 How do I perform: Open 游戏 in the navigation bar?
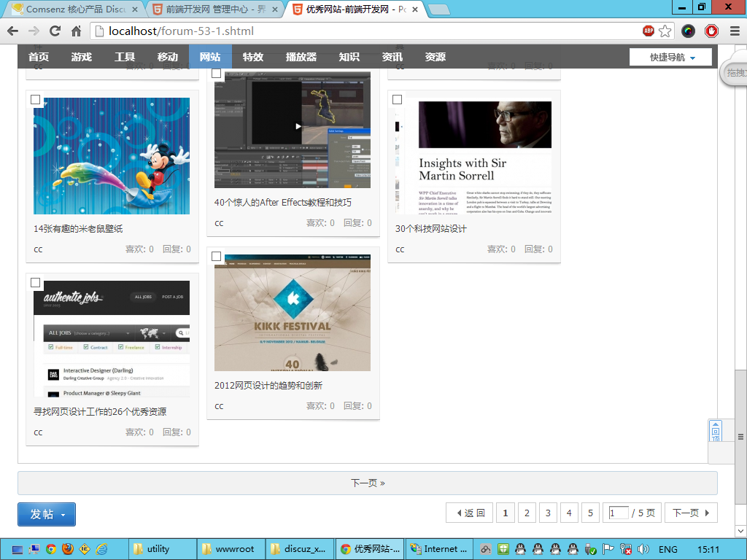(82, 57)
